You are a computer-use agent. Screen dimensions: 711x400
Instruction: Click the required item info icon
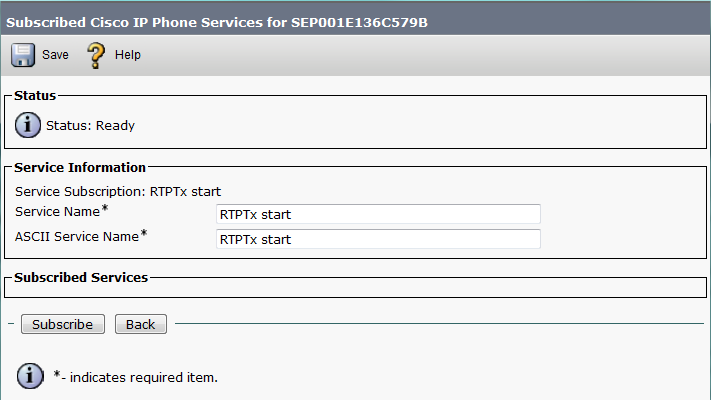point(31,376)
